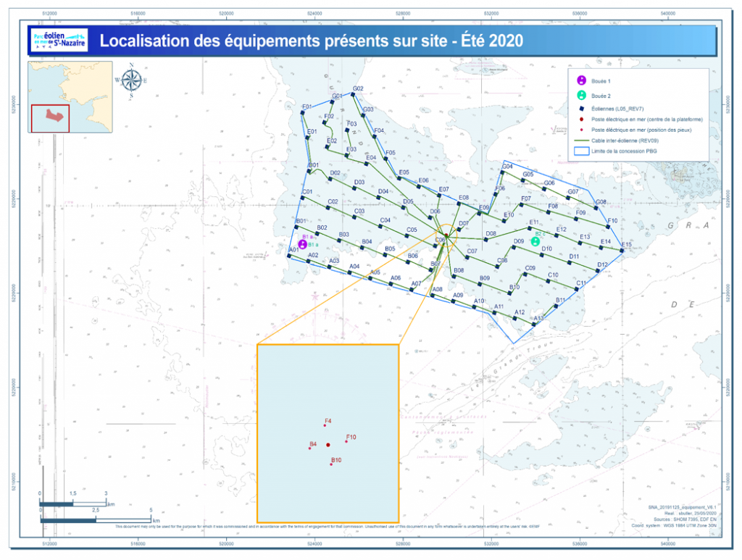Select wind turbine marker E15
742x560 pixels.
[x=622, y=251]
